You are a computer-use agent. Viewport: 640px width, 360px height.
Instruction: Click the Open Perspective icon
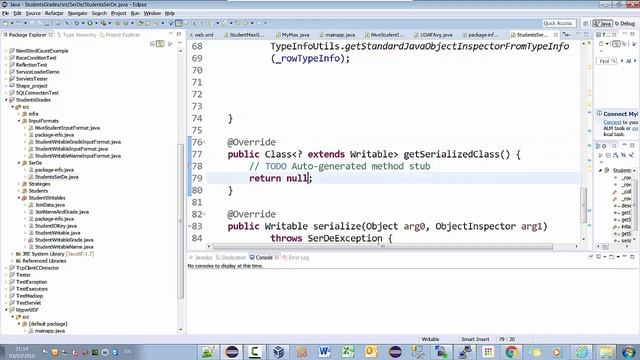586,24
